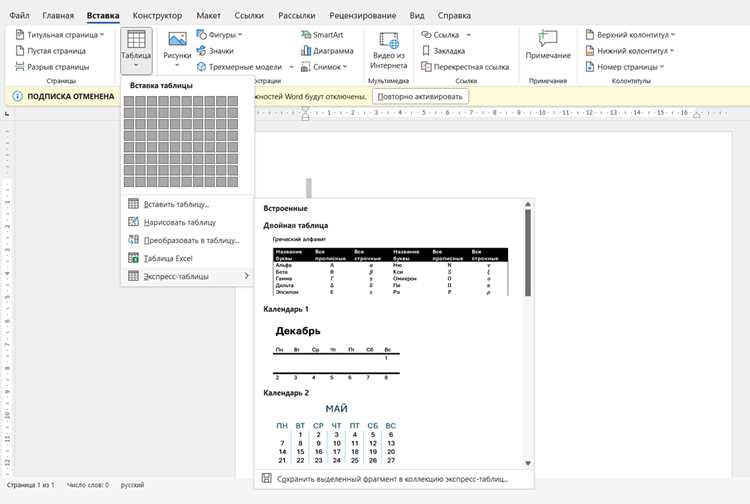Expand the Рисунки dropdown arrow
The height and width of the screenshot is (504, 750).
(177, 66)
